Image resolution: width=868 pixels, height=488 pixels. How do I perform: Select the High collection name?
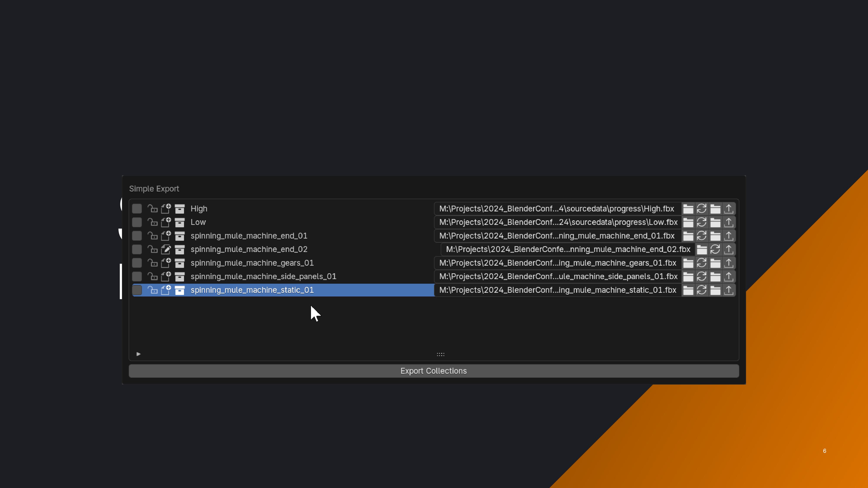(x=199, y=209)
